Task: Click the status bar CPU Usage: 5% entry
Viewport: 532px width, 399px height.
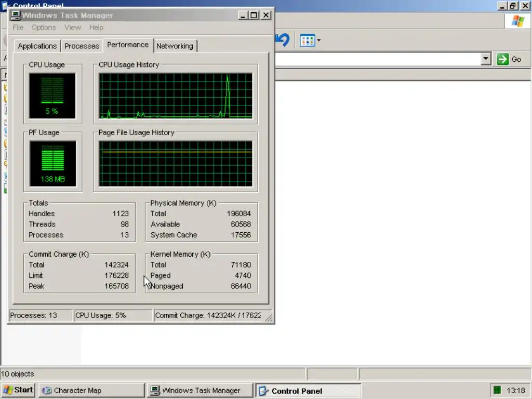Action: coord(113,315)
